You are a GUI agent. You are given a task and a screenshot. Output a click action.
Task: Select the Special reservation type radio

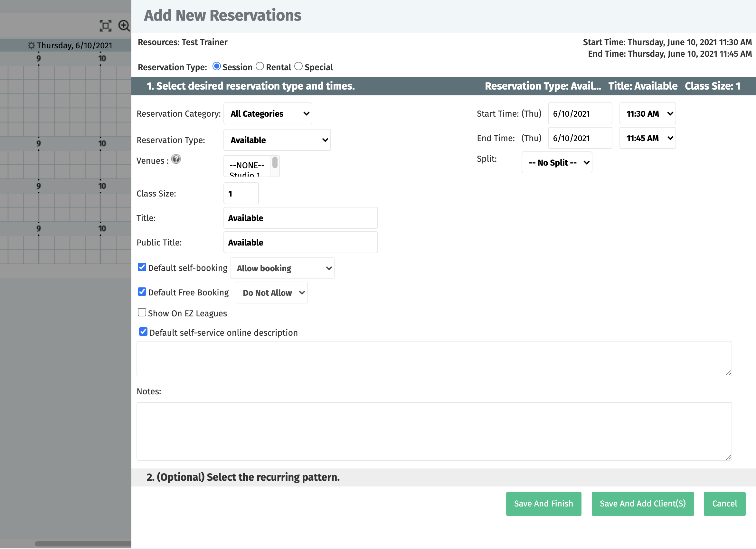(x=298, y=66)
